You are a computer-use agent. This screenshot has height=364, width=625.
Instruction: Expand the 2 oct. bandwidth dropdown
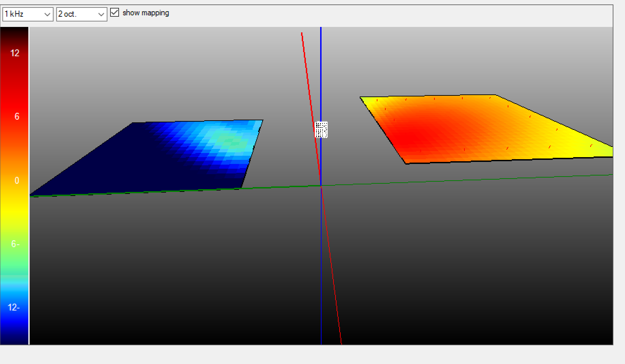(x=81, y=14)
